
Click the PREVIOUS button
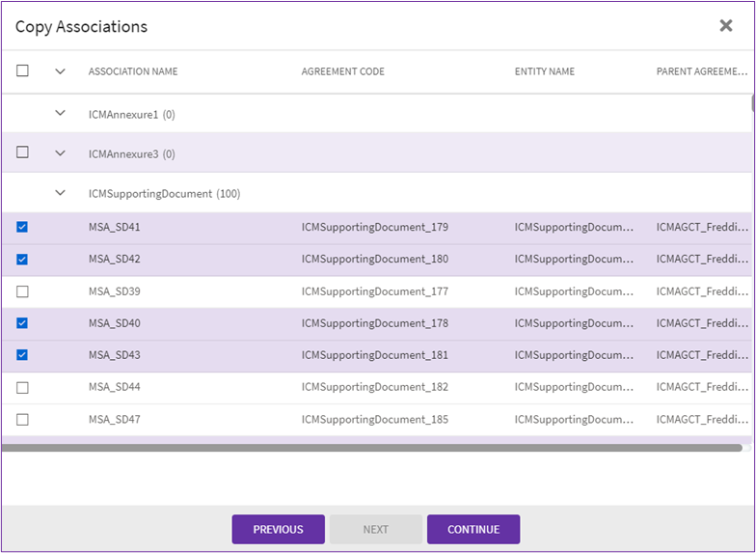pyautogui.click(x=278, y=529)
